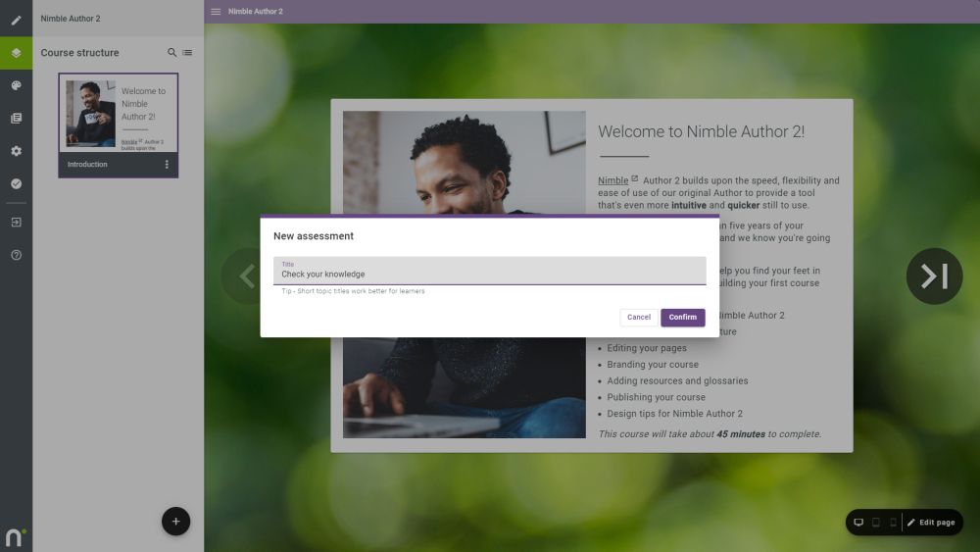
Task: Click the 'New assessment' dialog title
Action: pos(314,236)
